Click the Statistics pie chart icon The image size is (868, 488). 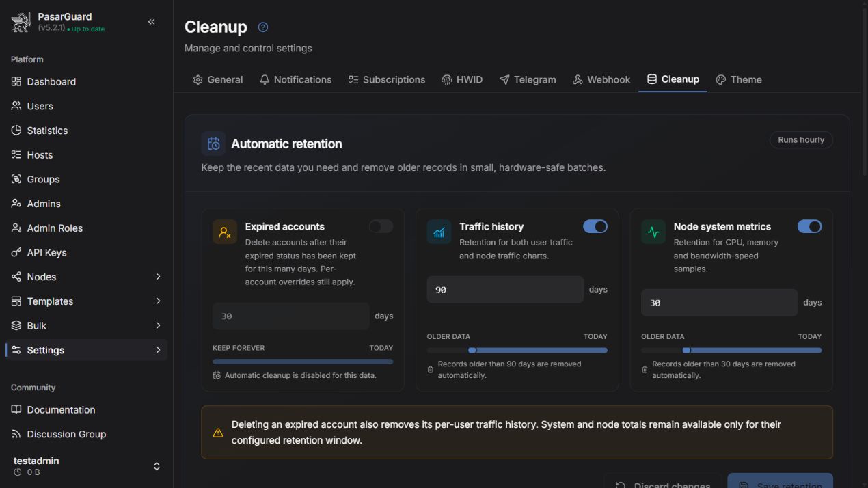pos(16,131)
